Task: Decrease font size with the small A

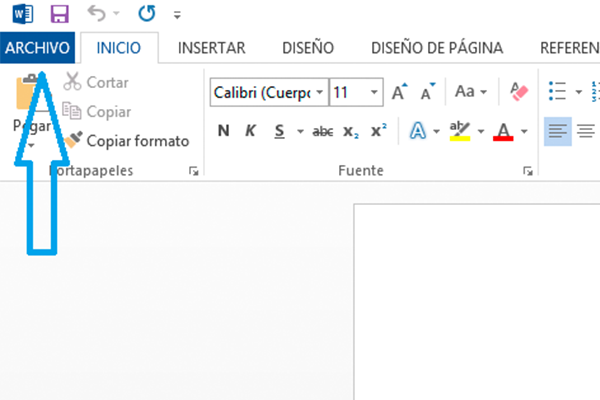Action: pos(428,92)
